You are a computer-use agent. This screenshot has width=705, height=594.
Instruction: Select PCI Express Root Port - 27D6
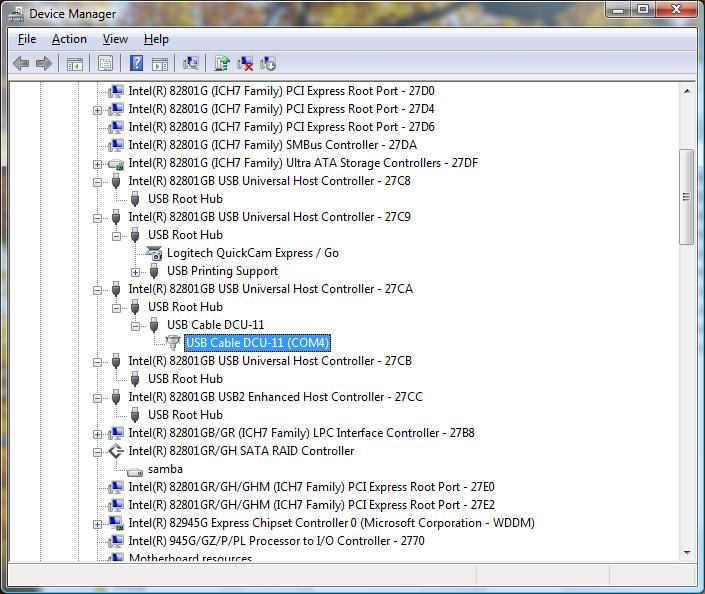click(x=281, y=127)
